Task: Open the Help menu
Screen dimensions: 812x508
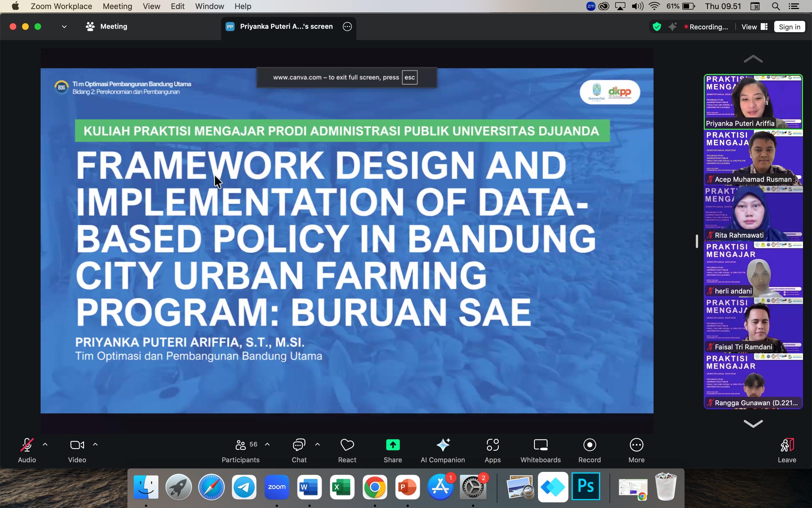Action: click(x=242, y=6)
